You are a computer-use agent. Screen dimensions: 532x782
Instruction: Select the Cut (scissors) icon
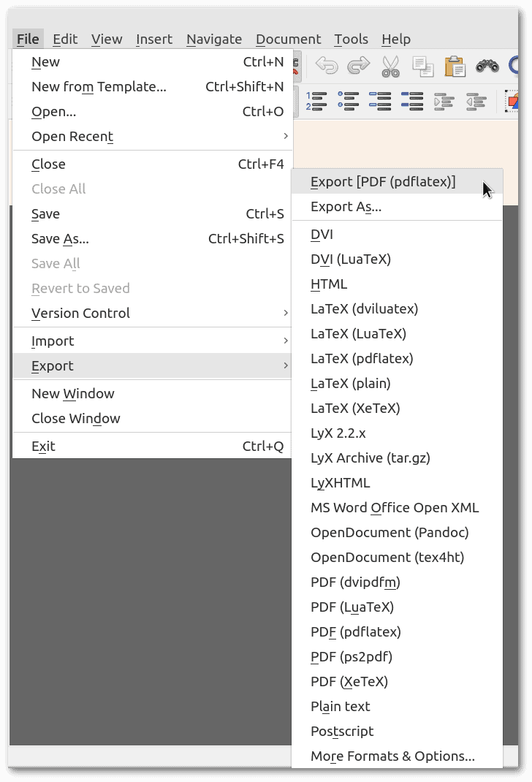pos(391,65)
